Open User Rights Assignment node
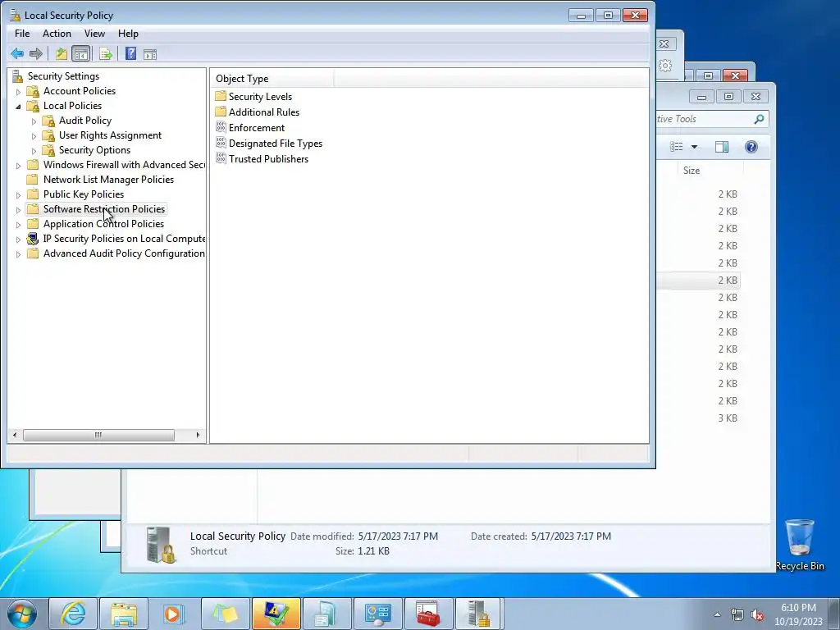This screenshot has height=630, width=840. 110,135
